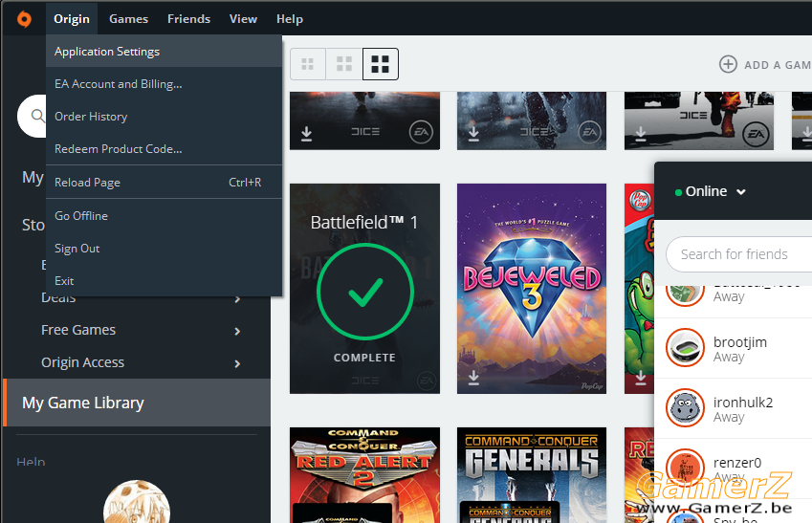The image size is (812, 523).
Task: Open the Bejeweled 3 game tile
Action: click(x=532, y=289)
